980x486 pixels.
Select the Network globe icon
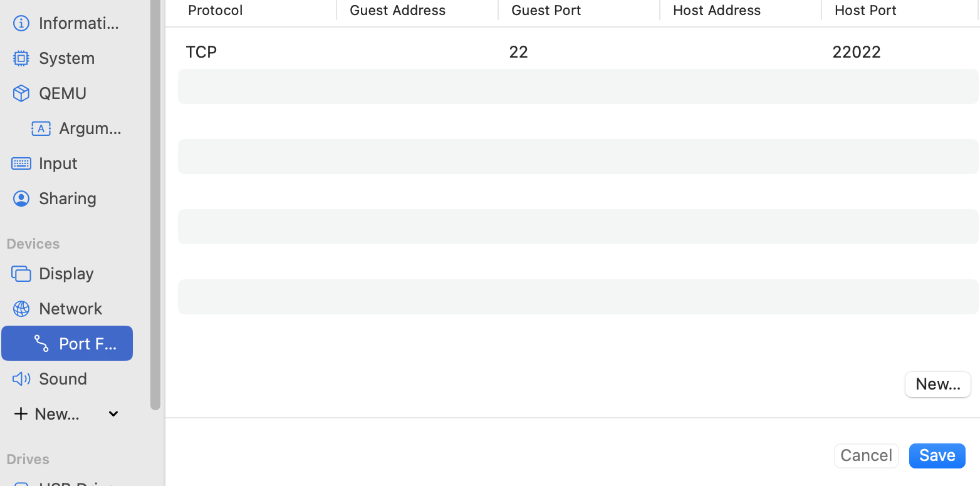[21, 309]
